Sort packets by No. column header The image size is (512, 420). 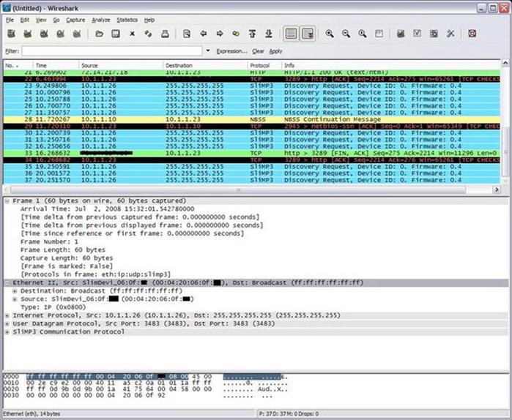18,66
